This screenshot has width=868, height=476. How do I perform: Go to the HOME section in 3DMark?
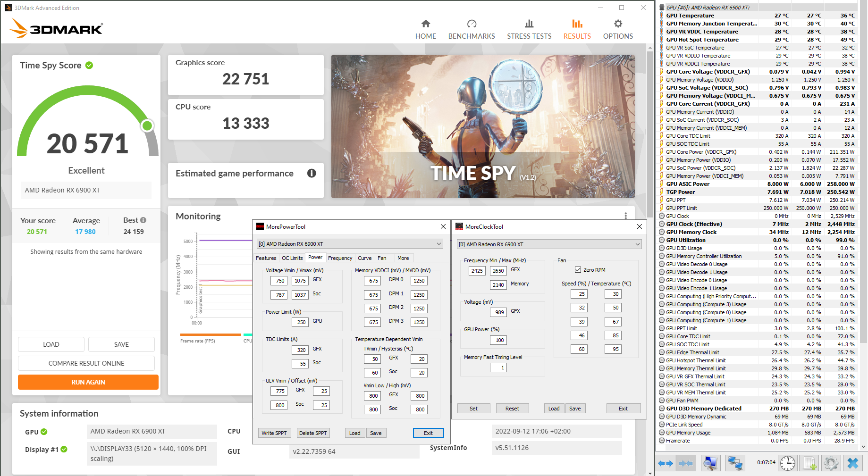[426, 29]
